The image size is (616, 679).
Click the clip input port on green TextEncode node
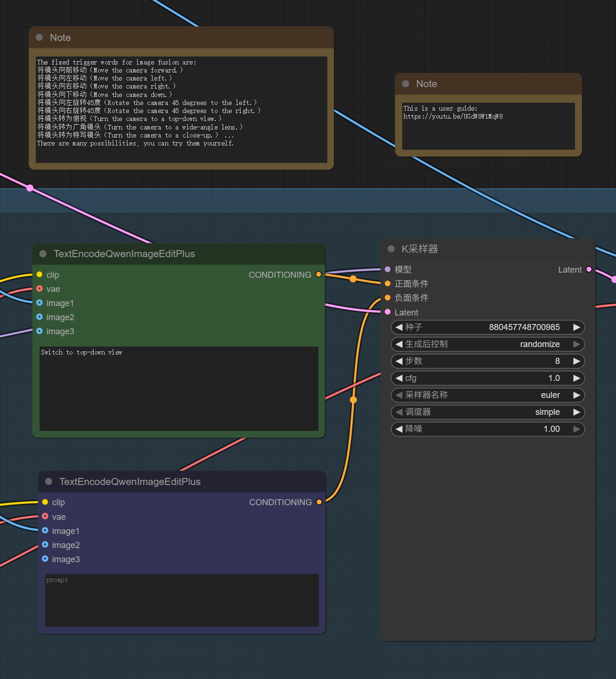40,275
